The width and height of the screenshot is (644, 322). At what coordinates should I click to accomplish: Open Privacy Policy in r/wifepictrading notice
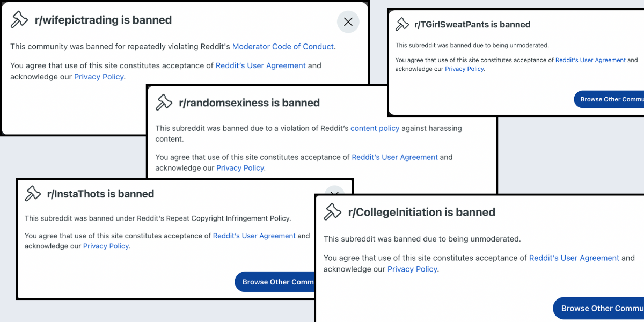(x=99, y=77)
